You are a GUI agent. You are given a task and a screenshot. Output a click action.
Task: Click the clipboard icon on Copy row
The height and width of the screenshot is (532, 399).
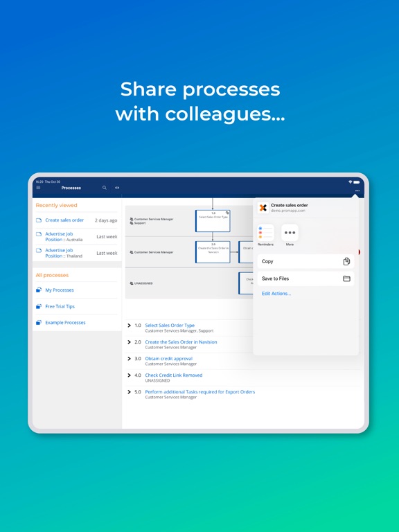[346, 261]
